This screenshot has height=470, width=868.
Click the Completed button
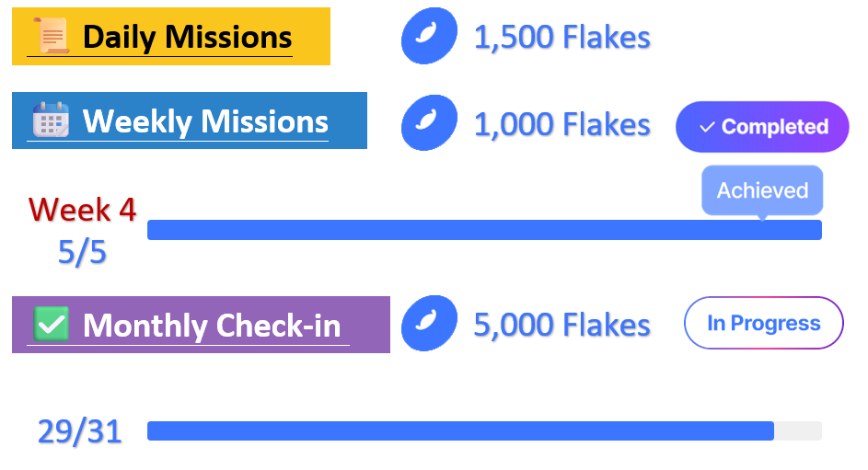point(762,127)
